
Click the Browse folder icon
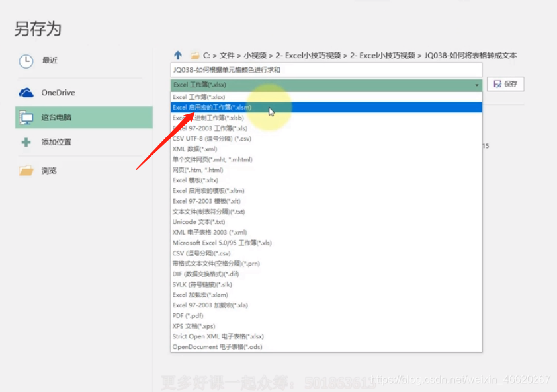point(26,171)
